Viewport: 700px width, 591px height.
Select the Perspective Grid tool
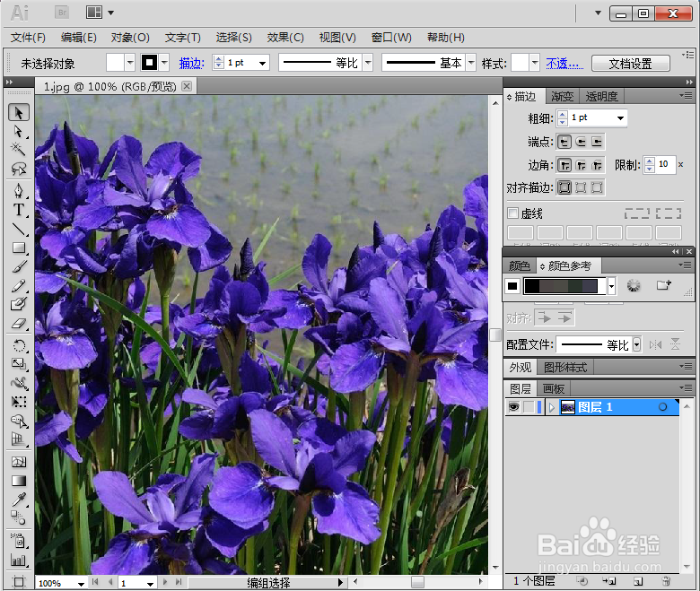(x=19, y=439)
